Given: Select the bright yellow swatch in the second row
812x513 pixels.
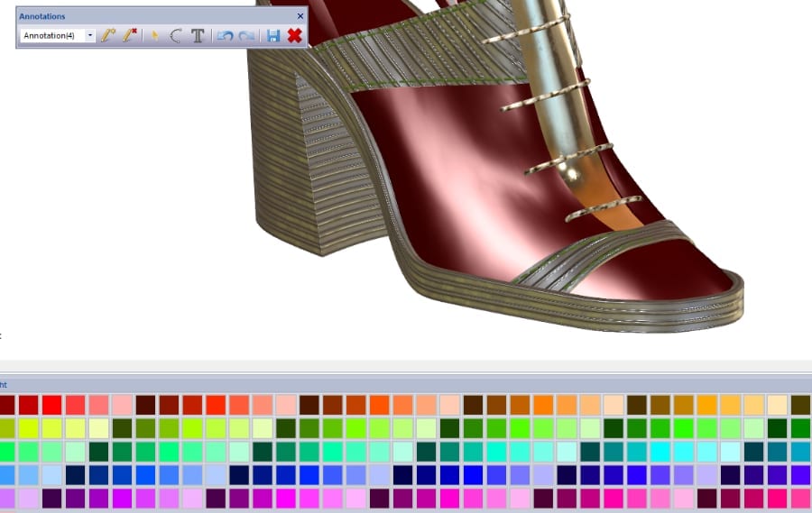Looking at the screenshot, I should pos(29,428).
